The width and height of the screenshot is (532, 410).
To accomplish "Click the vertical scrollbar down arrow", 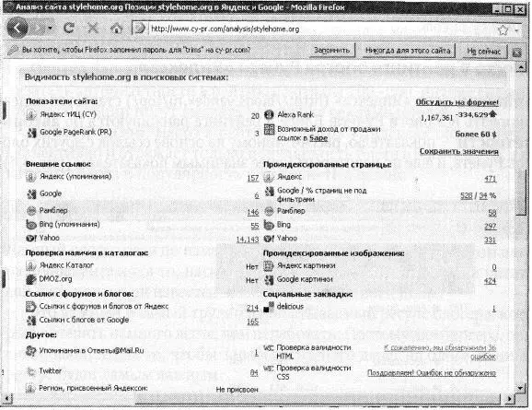I will 520,388.
